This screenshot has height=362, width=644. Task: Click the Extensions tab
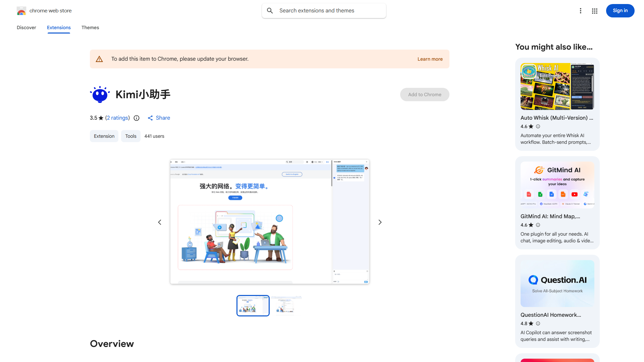point(59,27)
